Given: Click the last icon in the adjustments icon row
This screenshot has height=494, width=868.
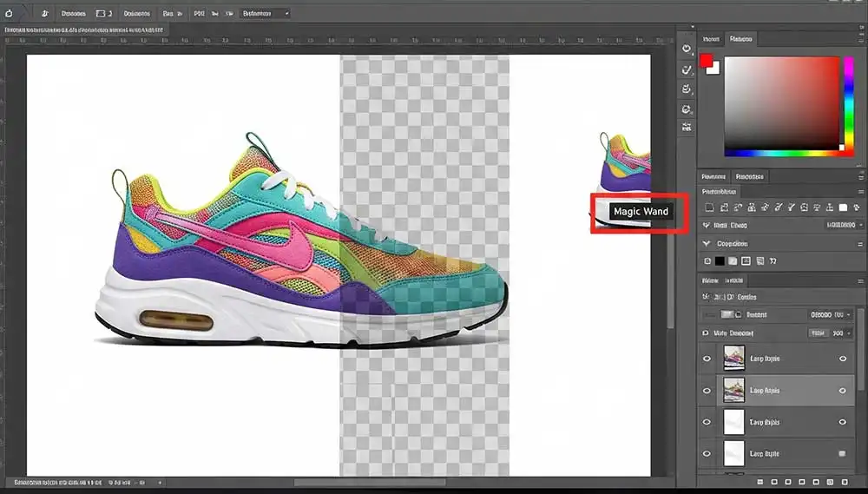Looking at the screenshot, I should point(857,207).
